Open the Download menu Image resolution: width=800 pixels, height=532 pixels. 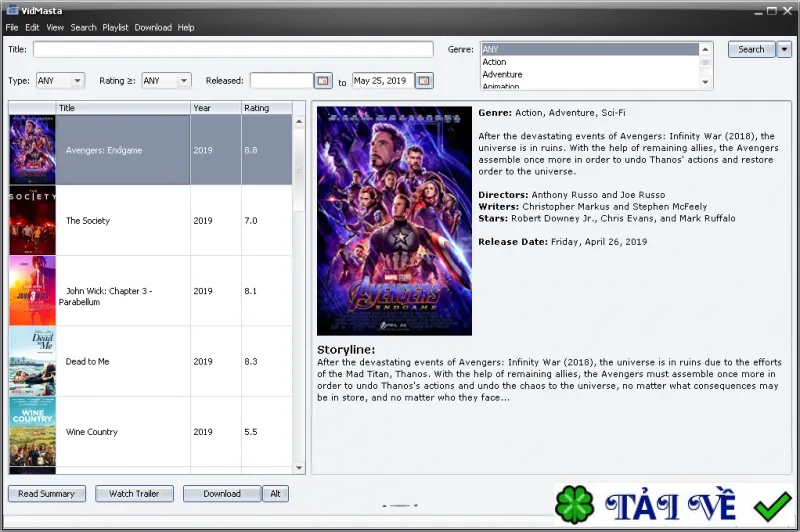coord(153,28)
